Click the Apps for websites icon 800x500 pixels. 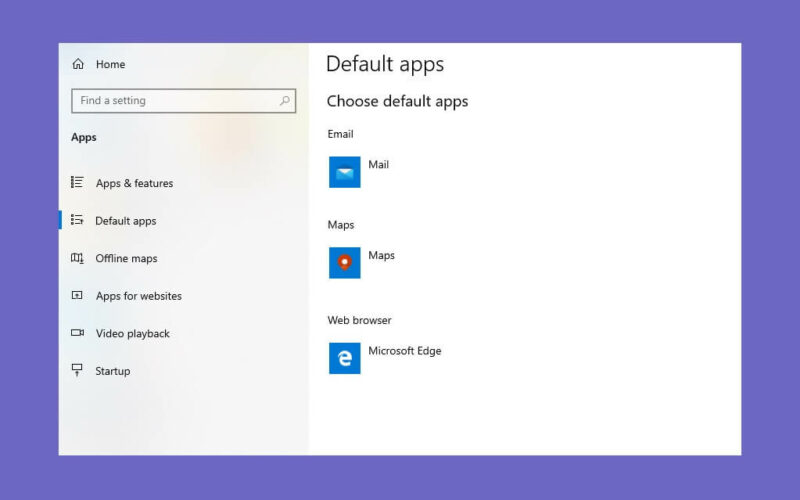pyautogui.click(x=77, y=295)
